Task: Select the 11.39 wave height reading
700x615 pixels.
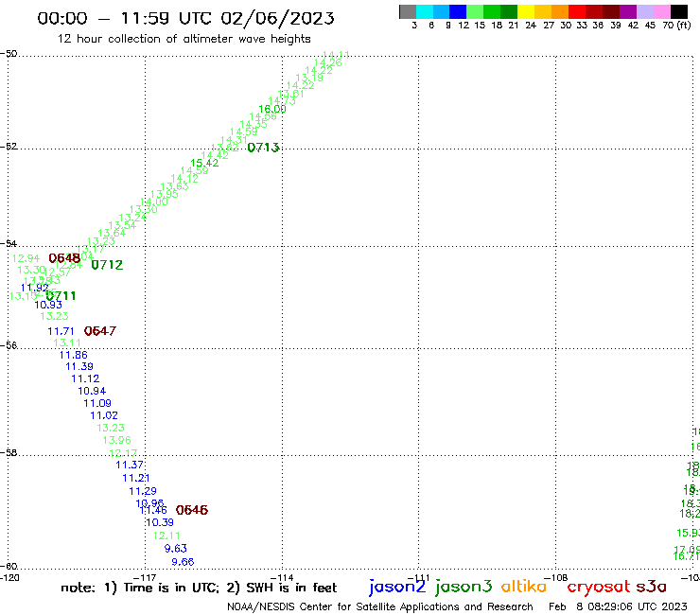Action: [79, 366]
